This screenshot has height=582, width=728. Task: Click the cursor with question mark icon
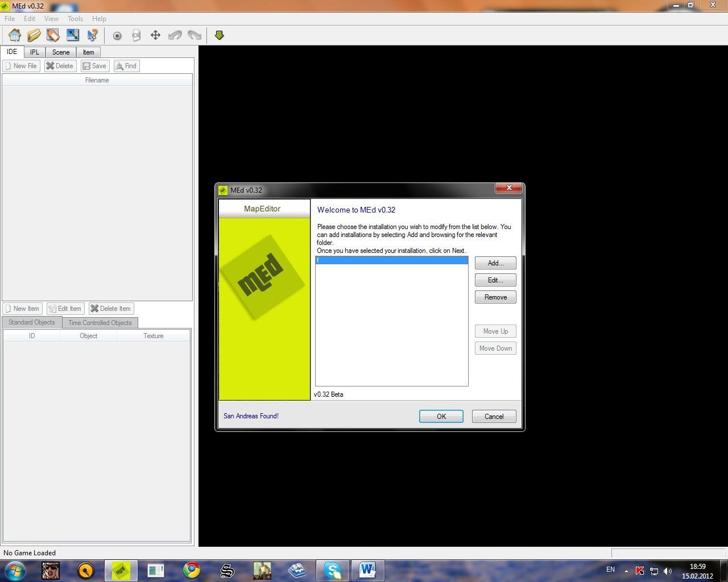click(x=92, y=35)
